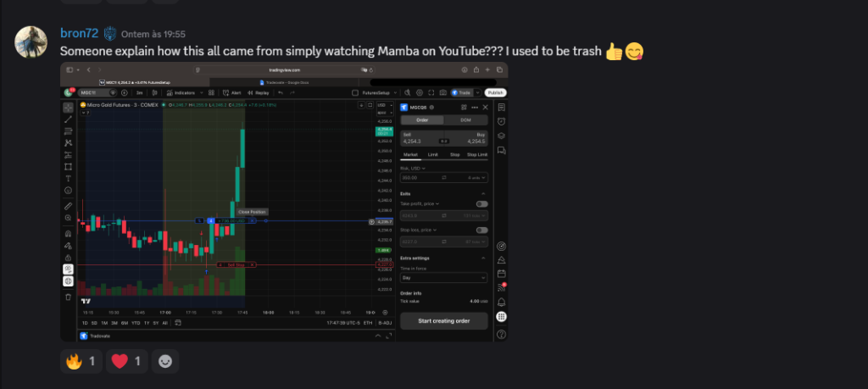Viewport: 868px width, 389px height.
Task: Toggle the magnet mode tool
Action: [68, 234]
